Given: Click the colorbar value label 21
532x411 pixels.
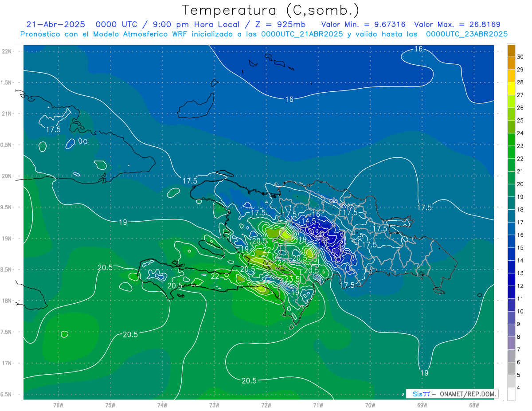Looking at the screenshot, I should [520, 171].
